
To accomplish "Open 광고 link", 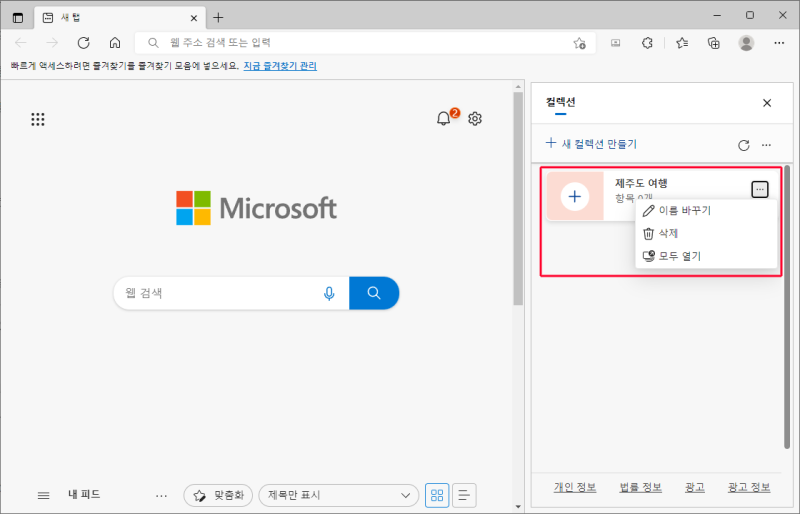I will point(695,487).
